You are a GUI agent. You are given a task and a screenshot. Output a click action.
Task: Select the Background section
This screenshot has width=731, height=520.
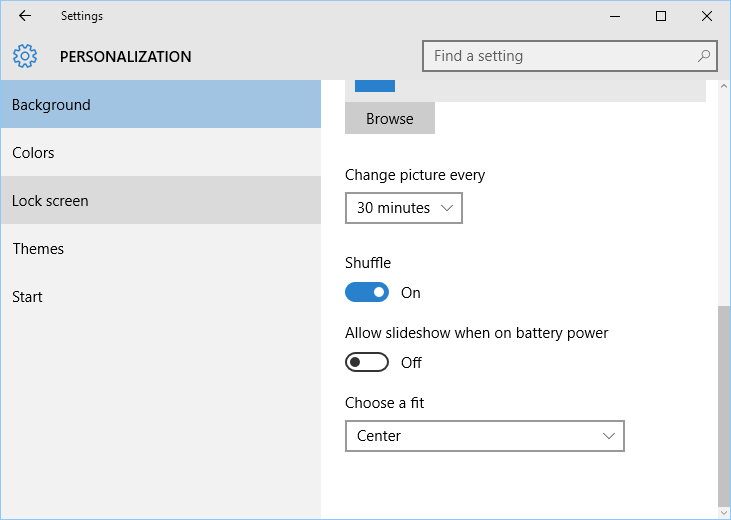pos(161,104)
